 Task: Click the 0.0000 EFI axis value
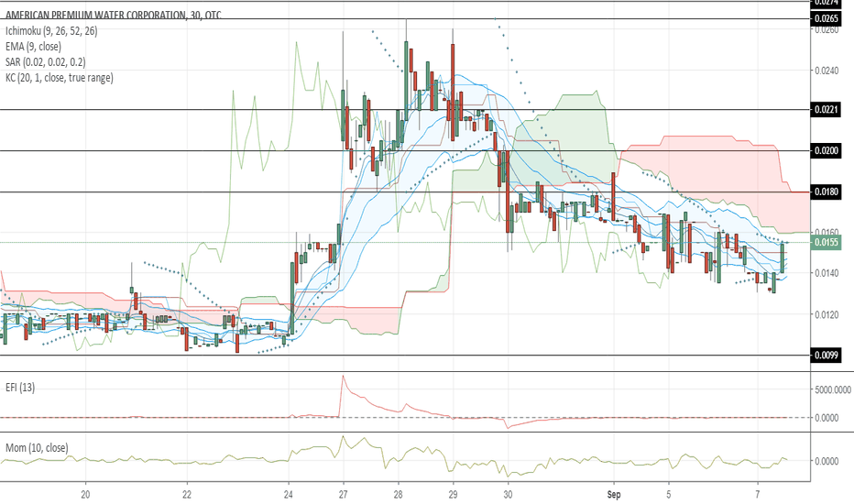827,418
